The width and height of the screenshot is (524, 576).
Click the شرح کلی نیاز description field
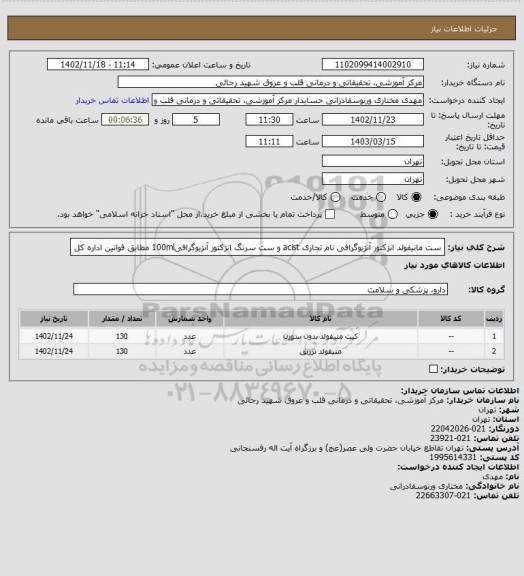pos(257,247)
